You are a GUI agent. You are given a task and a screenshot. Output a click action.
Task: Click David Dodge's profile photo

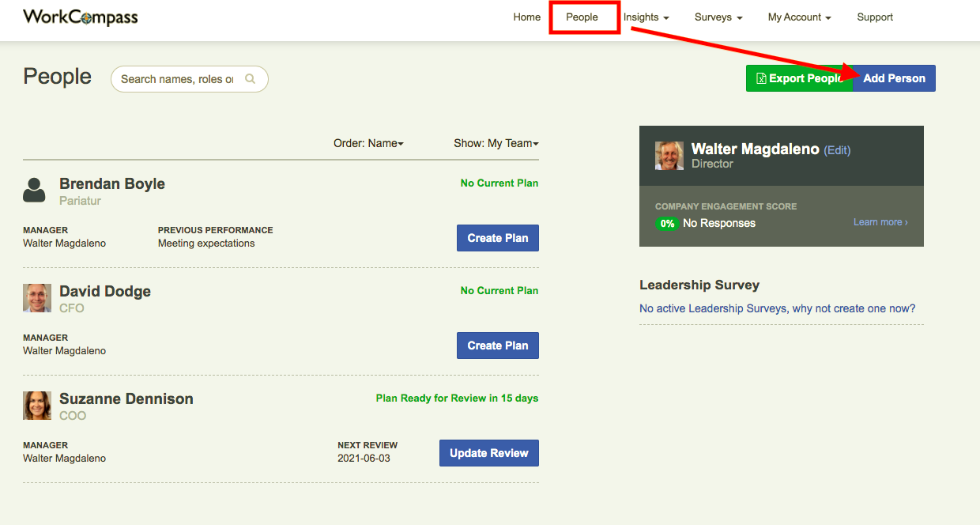point(36,298)
